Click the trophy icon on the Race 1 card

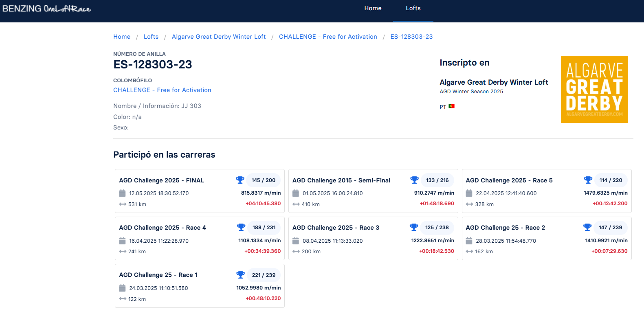(240, 275)
